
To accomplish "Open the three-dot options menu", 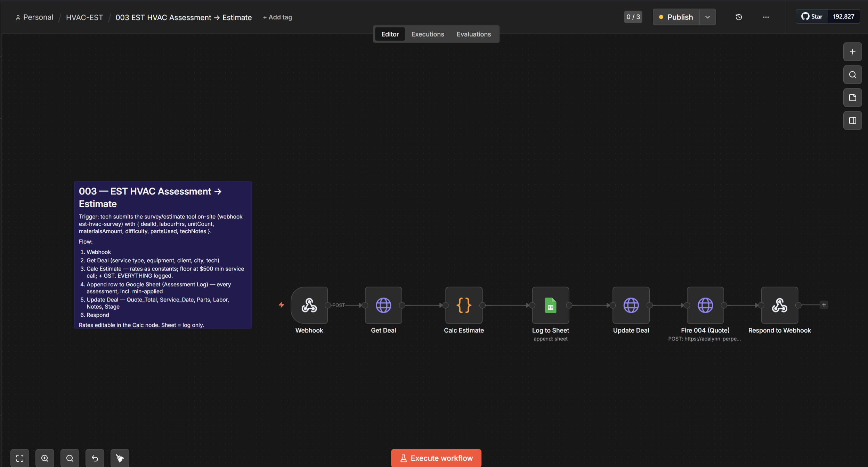I will pyautogui.click(x=766, y=17).
